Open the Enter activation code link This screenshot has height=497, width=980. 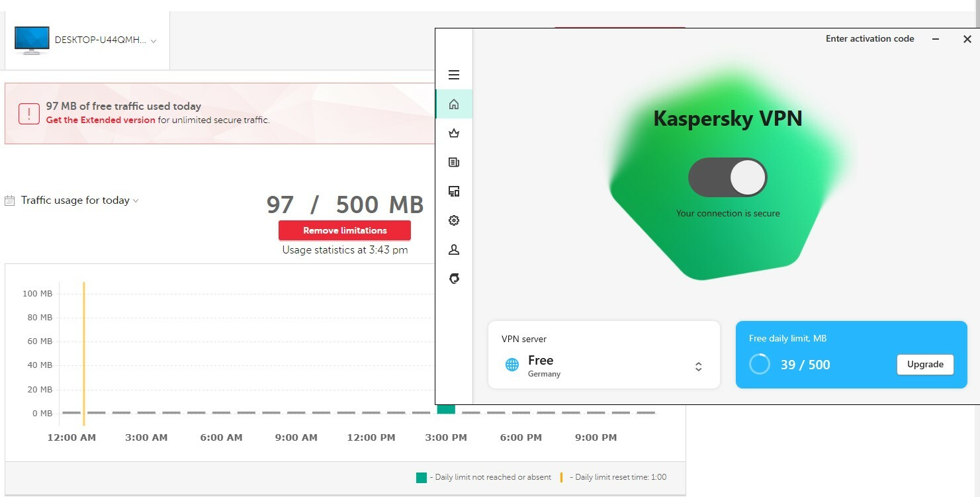(869, 39)
